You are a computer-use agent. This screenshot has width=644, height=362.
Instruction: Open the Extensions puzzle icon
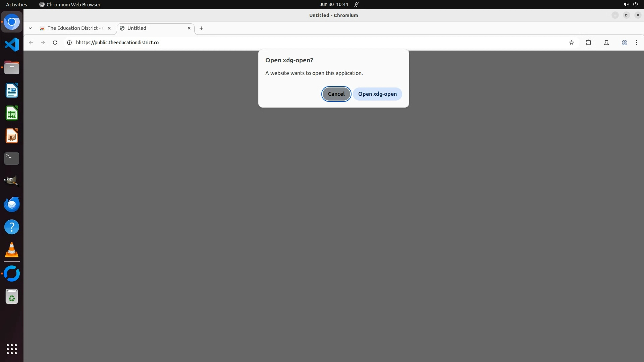pyautogui.click(x=588, y=43)
